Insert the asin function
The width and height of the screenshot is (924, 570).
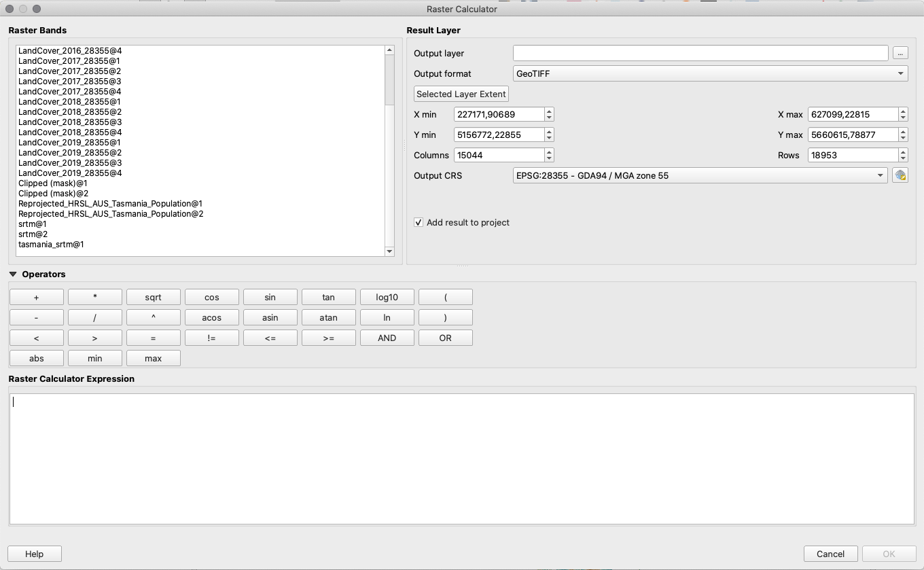[270, 317]
